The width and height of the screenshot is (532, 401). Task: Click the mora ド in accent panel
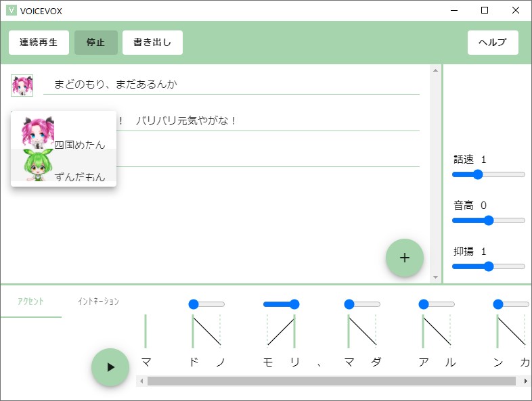point(194,362)
